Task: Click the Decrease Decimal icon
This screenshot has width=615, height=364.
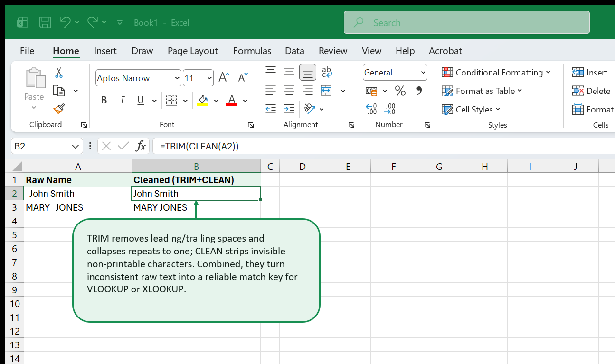Action: (x=390, y=109)
